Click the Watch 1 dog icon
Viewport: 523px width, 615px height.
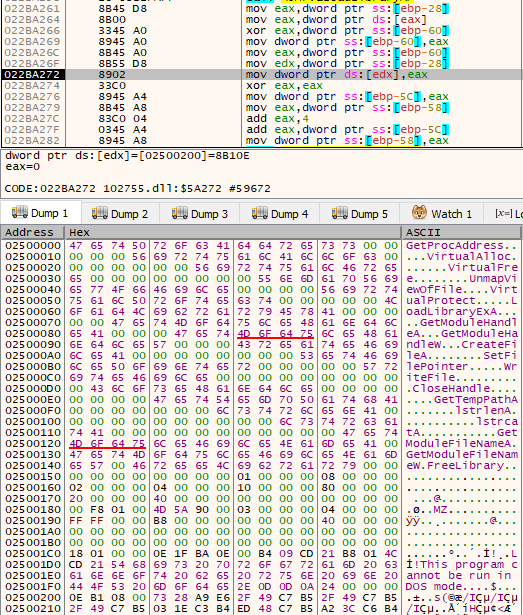pyautogui.click(x=419, y=213)
